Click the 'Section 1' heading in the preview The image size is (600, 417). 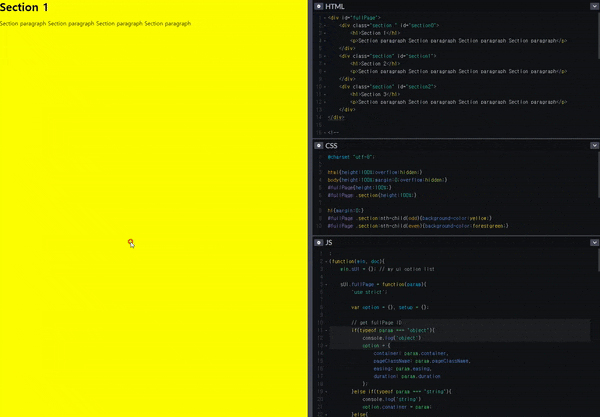[24, 7]
